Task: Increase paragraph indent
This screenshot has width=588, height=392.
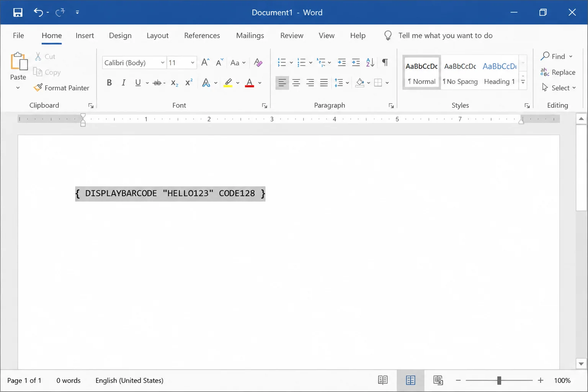Action: coord(356,62)
